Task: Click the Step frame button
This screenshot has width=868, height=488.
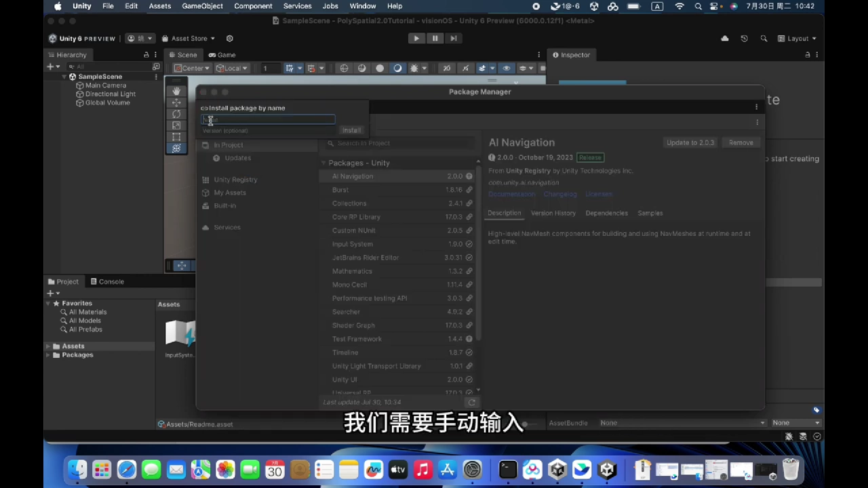Action: (454, 39)
